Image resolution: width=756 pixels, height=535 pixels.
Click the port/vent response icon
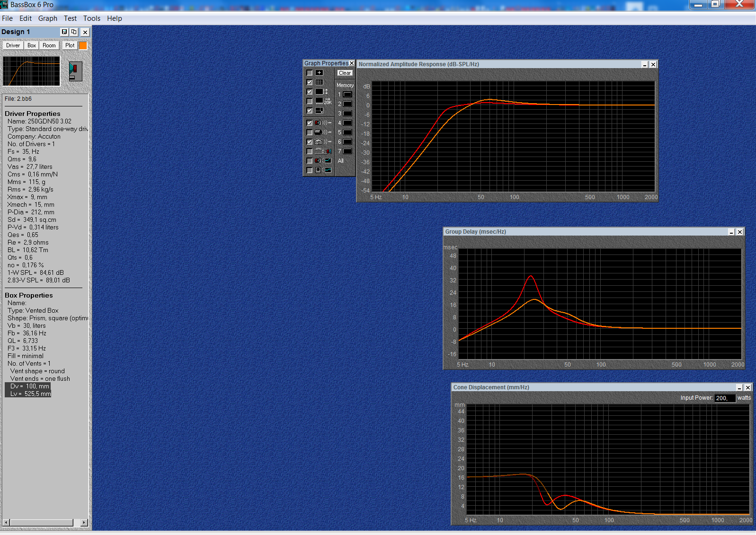[323, 132]
